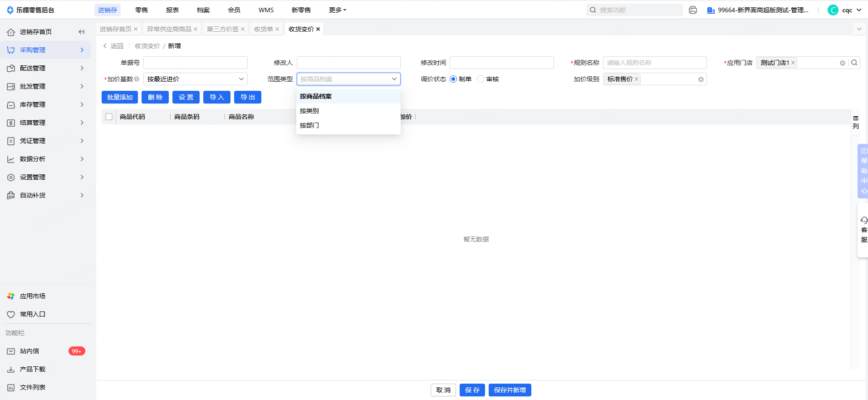Click the 保存 button
The image size is (868, 400).
tap(472, 390)
